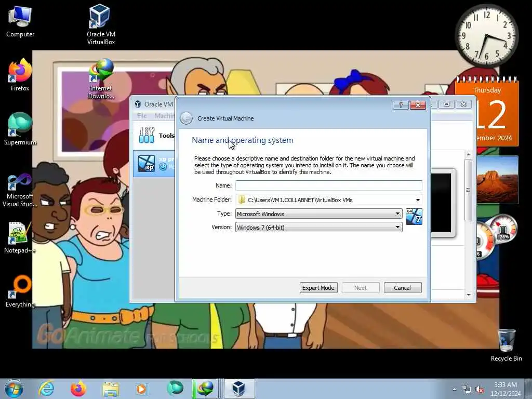
Task: Maximize the VirtualBox Manager window
Action: 446,104
